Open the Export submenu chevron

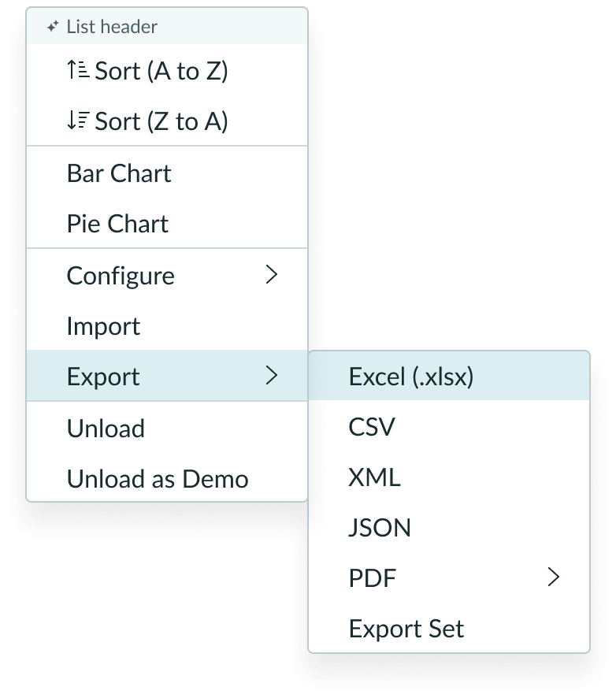pos(272,376)
